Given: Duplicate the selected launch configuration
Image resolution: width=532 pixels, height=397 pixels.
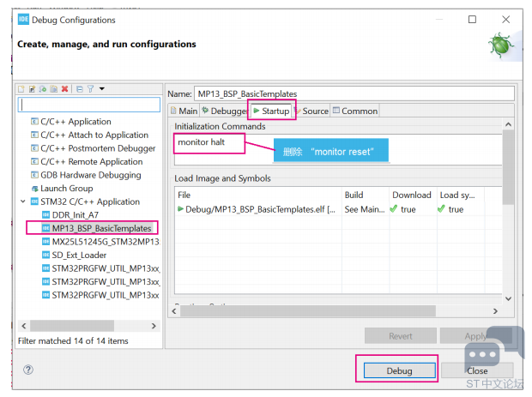Looking at the screenshot, I should (x=54, y=89).
